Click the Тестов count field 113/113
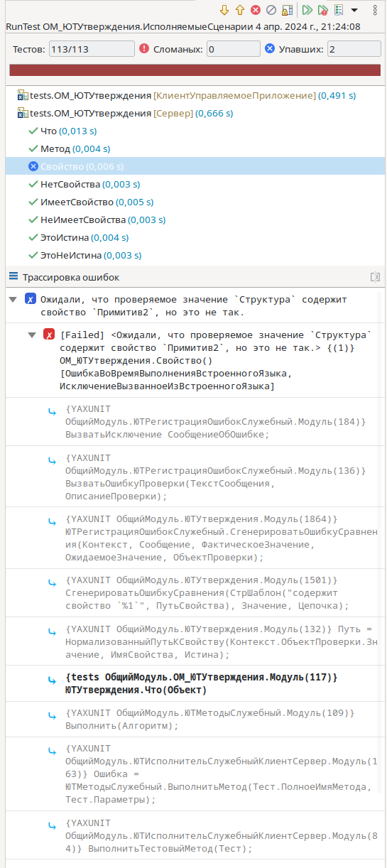This screenshot has height=868, width=387. coord(92,49)
